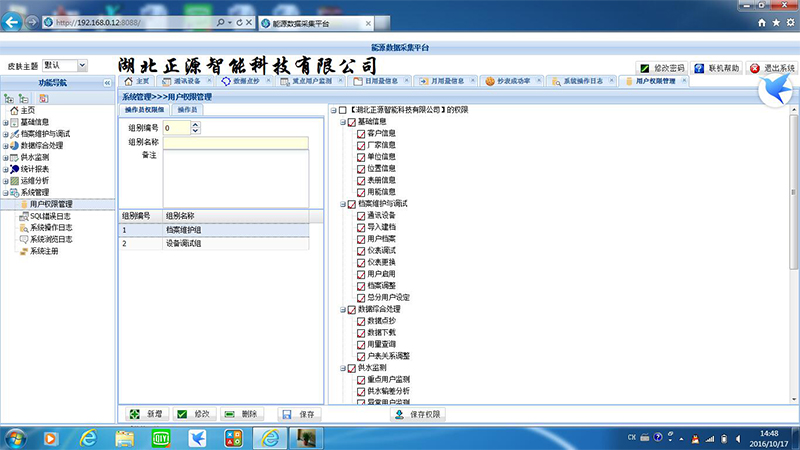
Task: Toggle the company root permissions checkbox
Action: 342,110
